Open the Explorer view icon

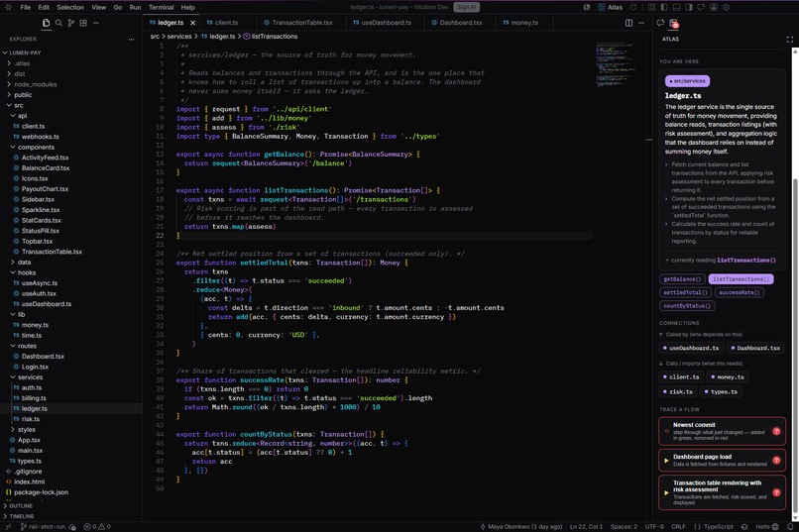(x=47, y=23)
